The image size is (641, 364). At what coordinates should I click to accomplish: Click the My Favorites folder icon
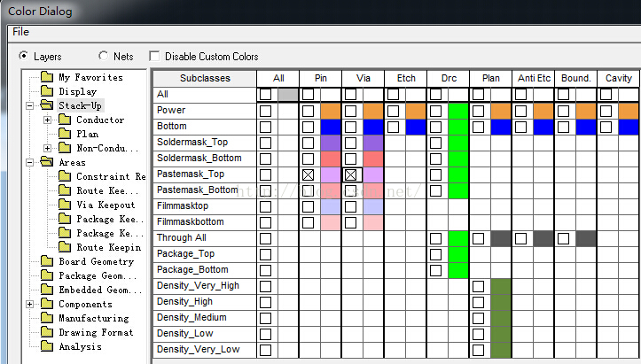click(46, 78)
